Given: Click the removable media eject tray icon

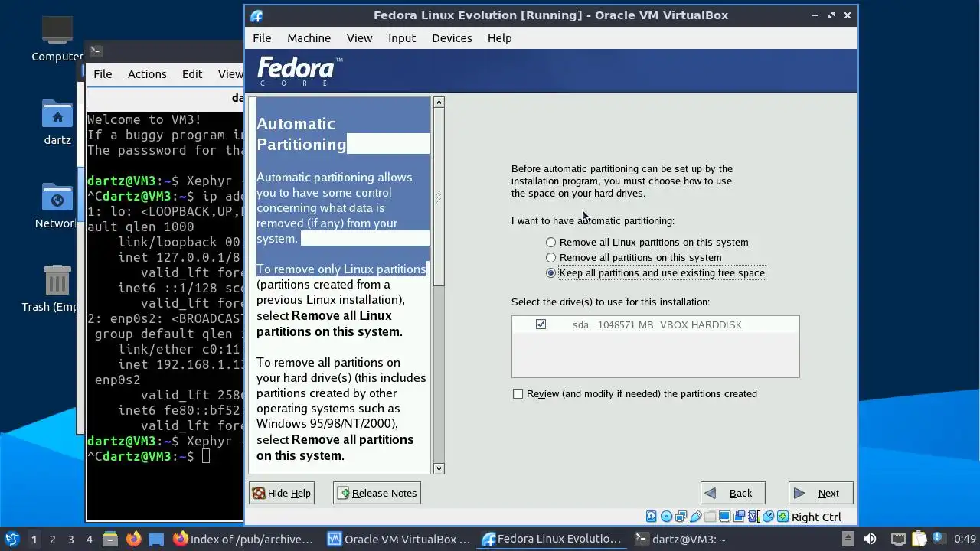Looking at the screenshot, I should coord(848,539).
